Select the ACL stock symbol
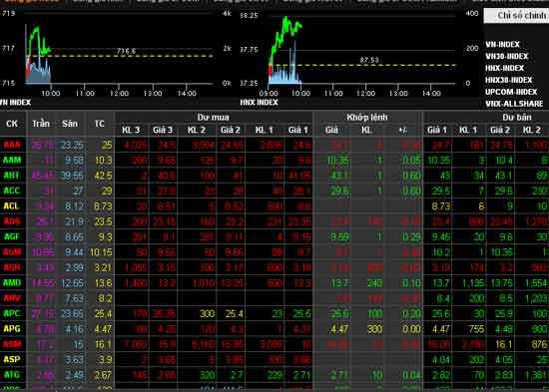 click(x=11, y=205)
